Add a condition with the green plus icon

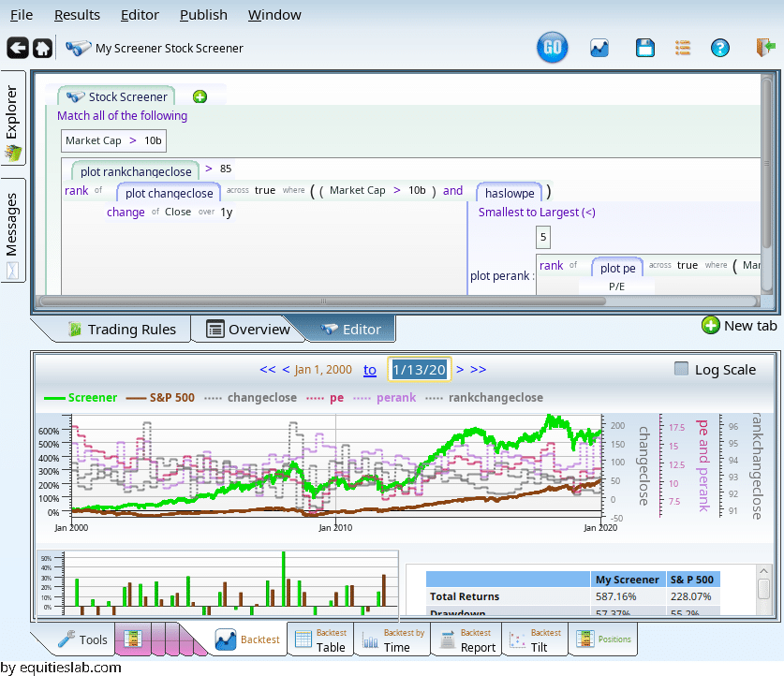[x=200, y=96]
